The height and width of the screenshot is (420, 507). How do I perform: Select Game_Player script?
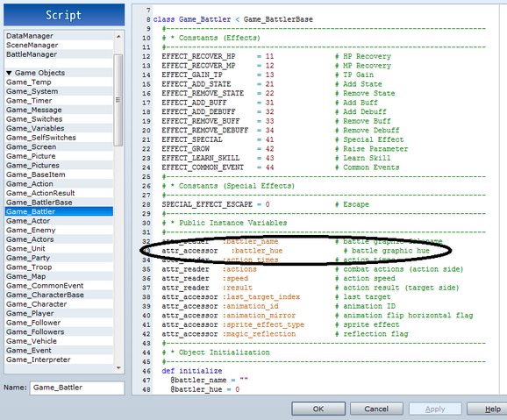pos(59,314)
